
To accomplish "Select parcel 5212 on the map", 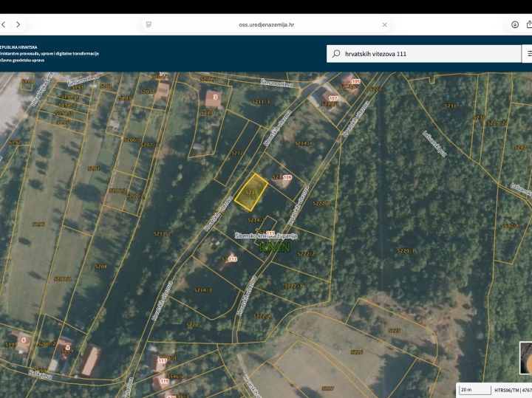I will pyautogui.click(x=236, y=154).
